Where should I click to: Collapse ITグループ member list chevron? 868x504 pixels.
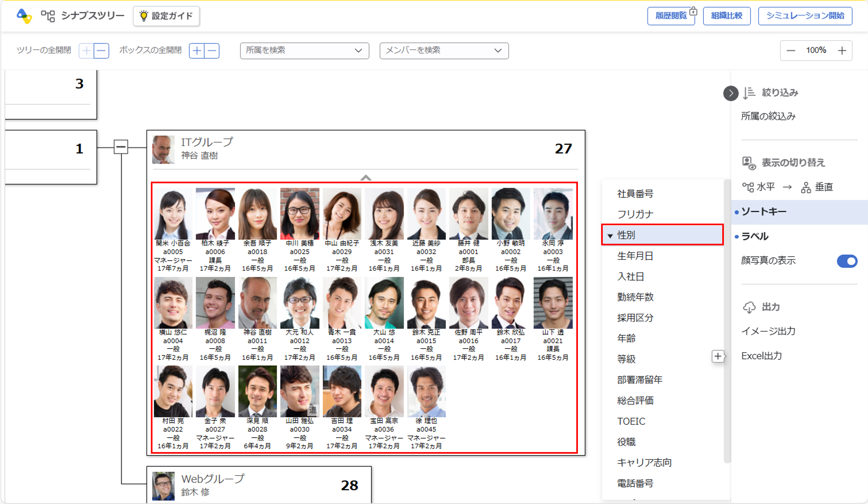tap(365, 177)
